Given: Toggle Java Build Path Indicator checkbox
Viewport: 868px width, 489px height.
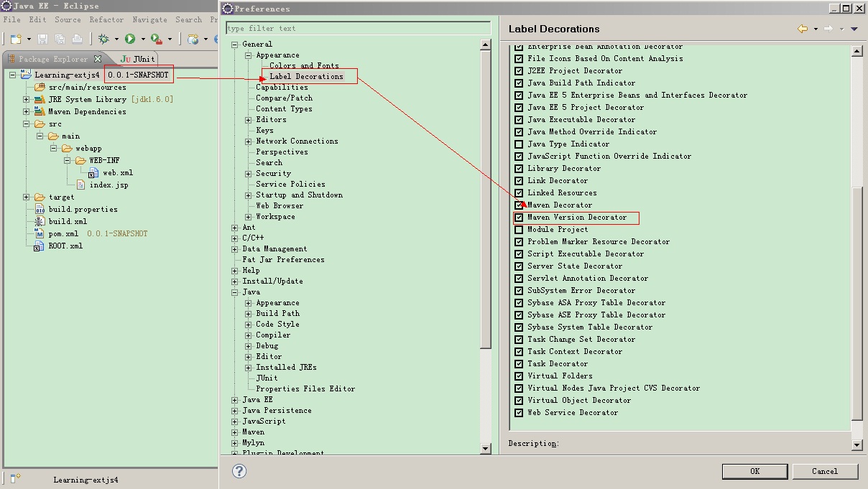Looking at the screenshot, I should (x=519, y=83).
